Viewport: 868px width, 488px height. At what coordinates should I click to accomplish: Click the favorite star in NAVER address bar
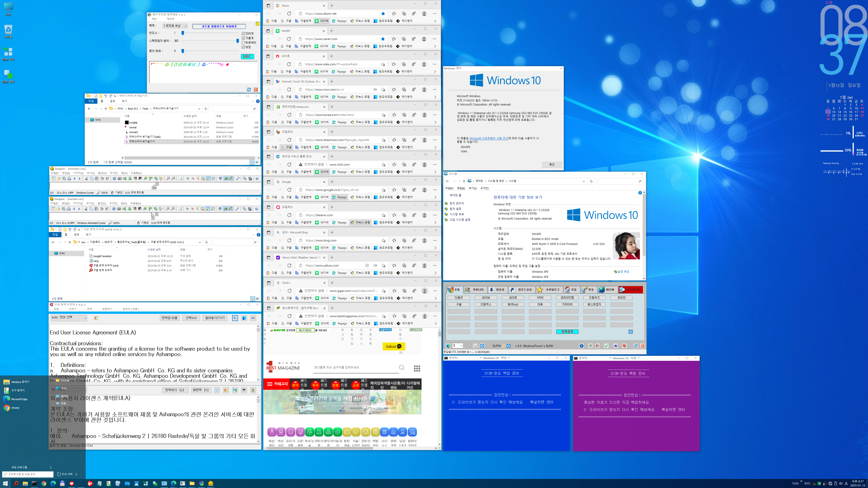383,39
